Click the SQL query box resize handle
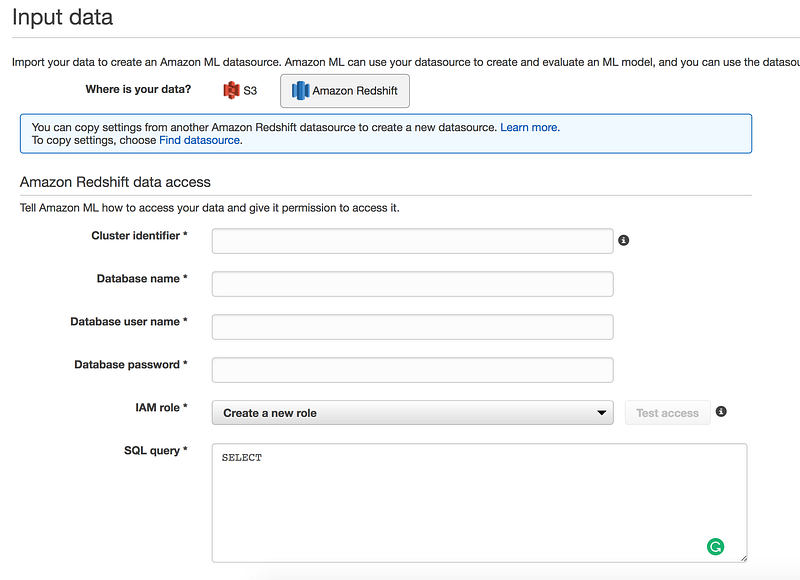 tap(743, 559)
